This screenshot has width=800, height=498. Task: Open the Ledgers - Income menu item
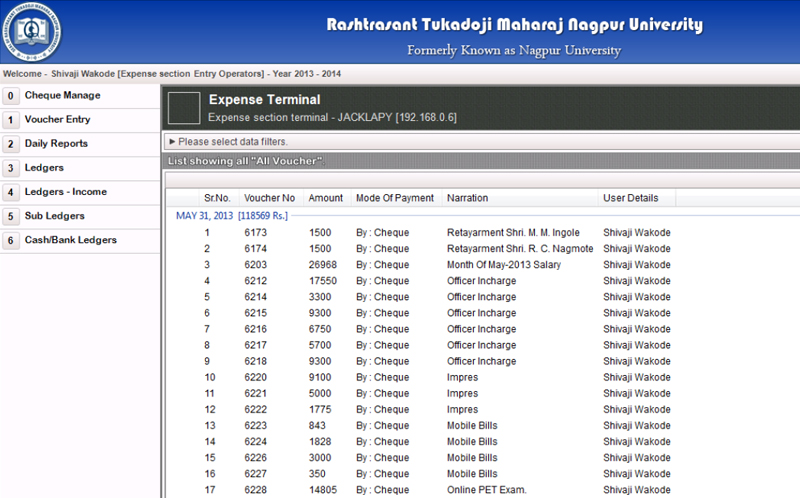click(66, 192)
